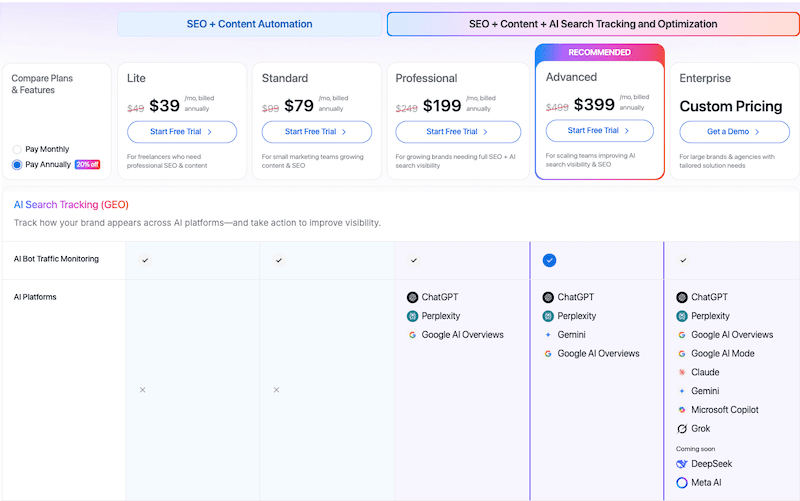Click the blue checkmark in Advanced column
The height and width of the screenshot is (501, 800).
tap(549, 260)
